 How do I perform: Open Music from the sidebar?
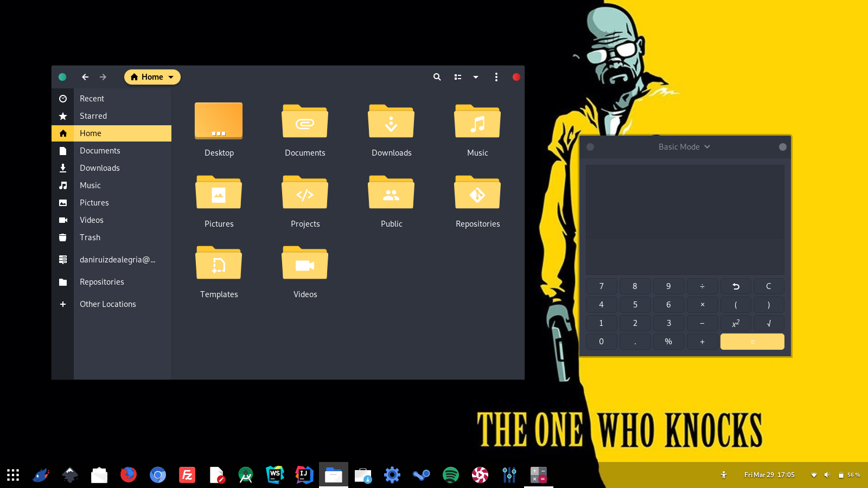click(112, 185)
